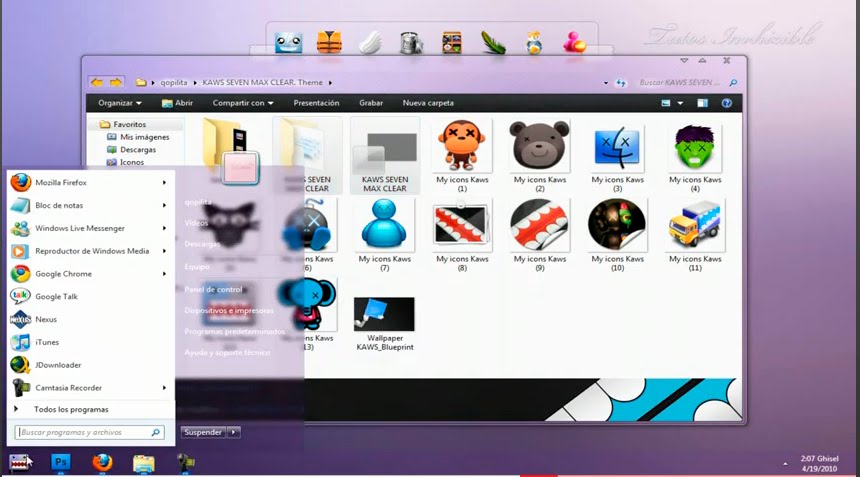The height and width of the screenshot is (477, 860).
Task: Click the Suspender button
Action: coord(203,432)
